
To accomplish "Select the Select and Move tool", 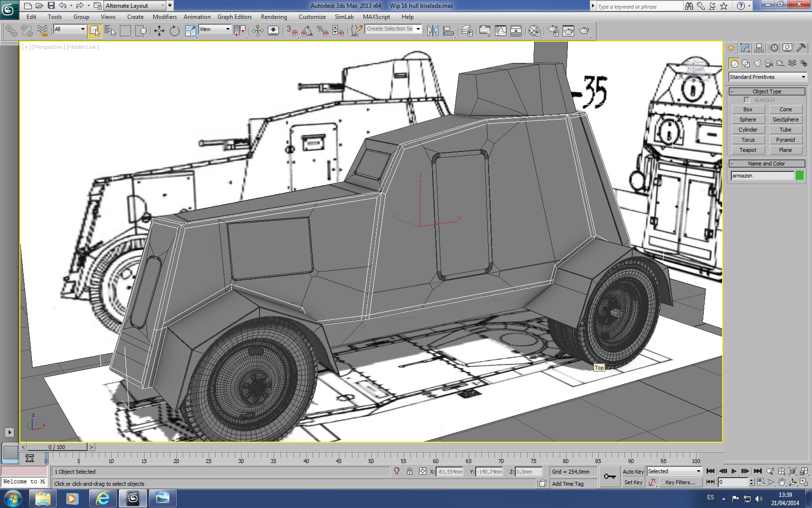I will [x=159, y=31].
